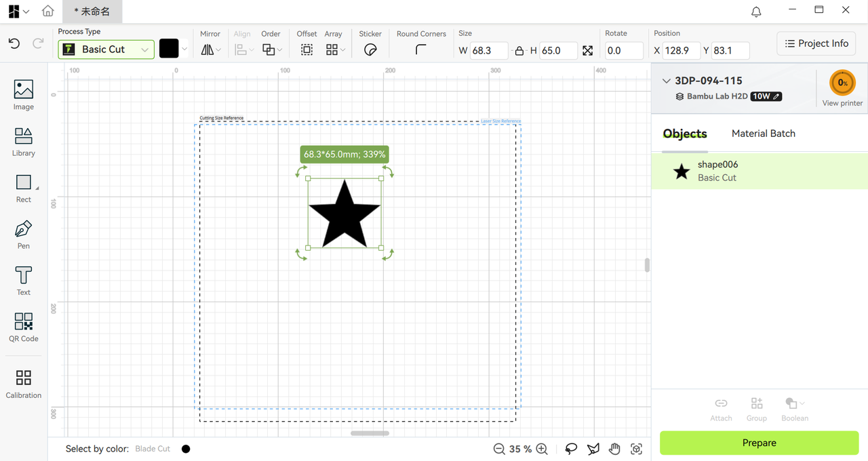
Task: Select the Pen tool
Action: point(23,235)
